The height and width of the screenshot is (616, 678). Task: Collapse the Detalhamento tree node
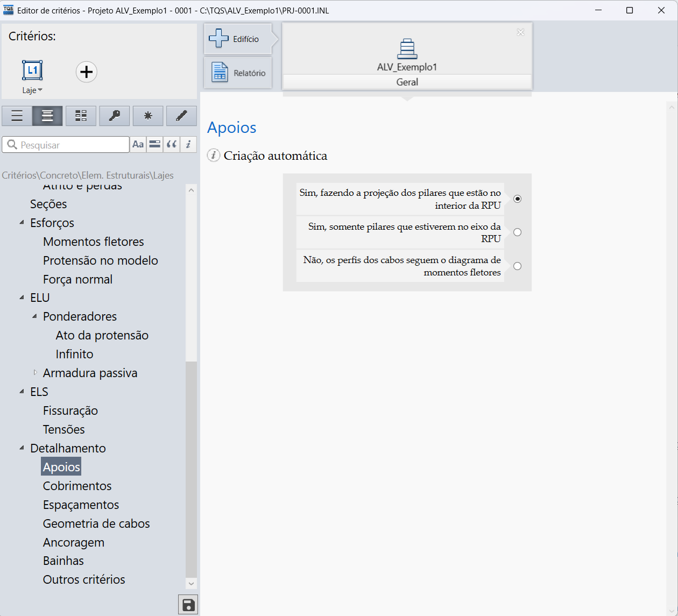[x=22, y=448]
